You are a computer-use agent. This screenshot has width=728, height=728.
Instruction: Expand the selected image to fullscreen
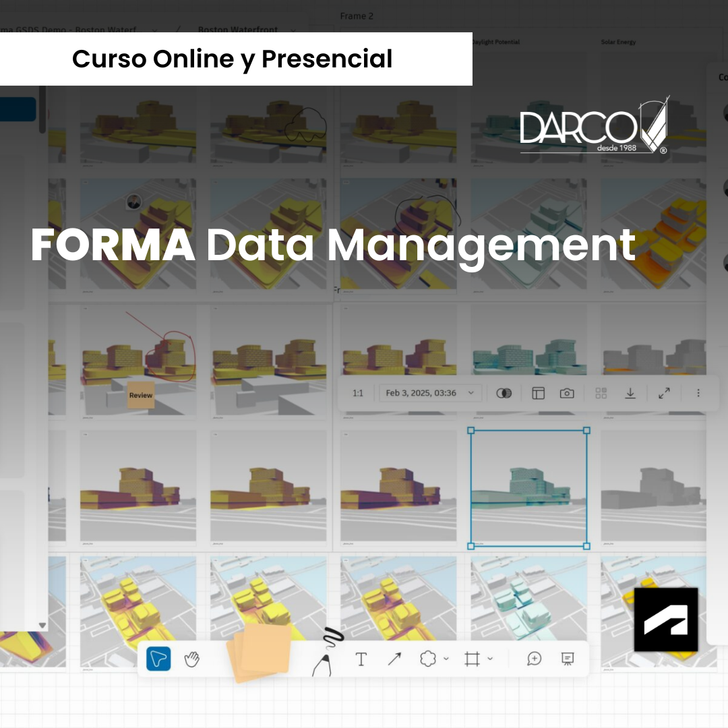[x=665, y=393]
